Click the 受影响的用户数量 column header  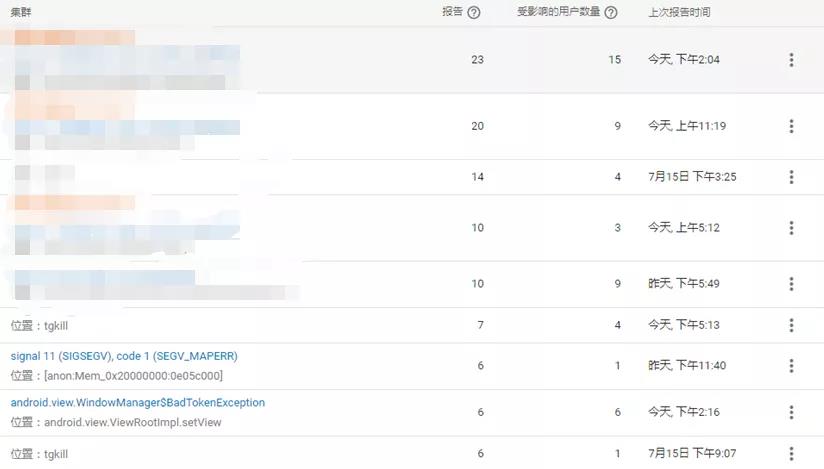pyautogui.click(x=559, y=12)
